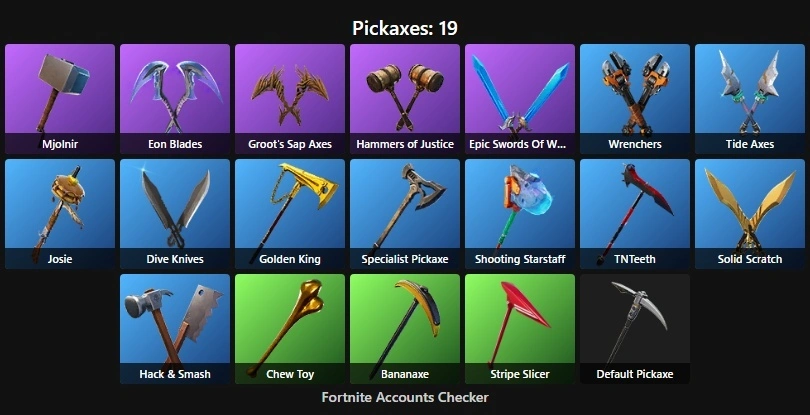810x415 pixels.
Task: Select the Tide Axes tile
Action: [x=750, y=99]
